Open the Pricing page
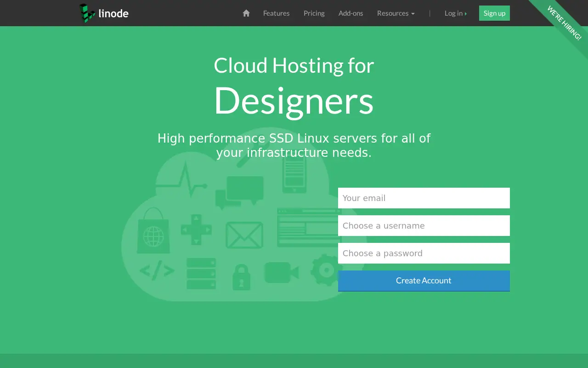 click(314, 13)
